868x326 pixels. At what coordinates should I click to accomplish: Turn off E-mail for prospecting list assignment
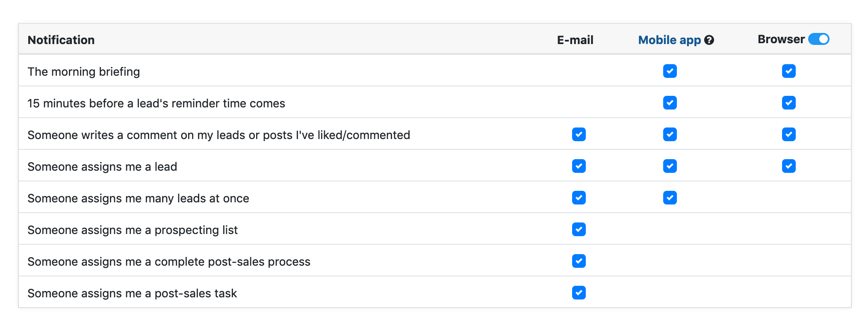tap(579, 229)
